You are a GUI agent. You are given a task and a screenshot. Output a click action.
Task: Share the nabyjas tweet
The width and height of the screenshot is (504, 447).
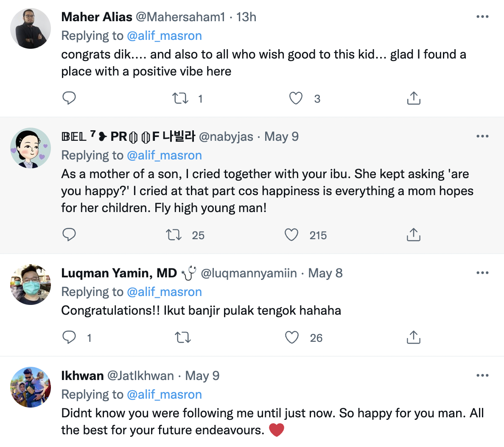coord(414,235)
